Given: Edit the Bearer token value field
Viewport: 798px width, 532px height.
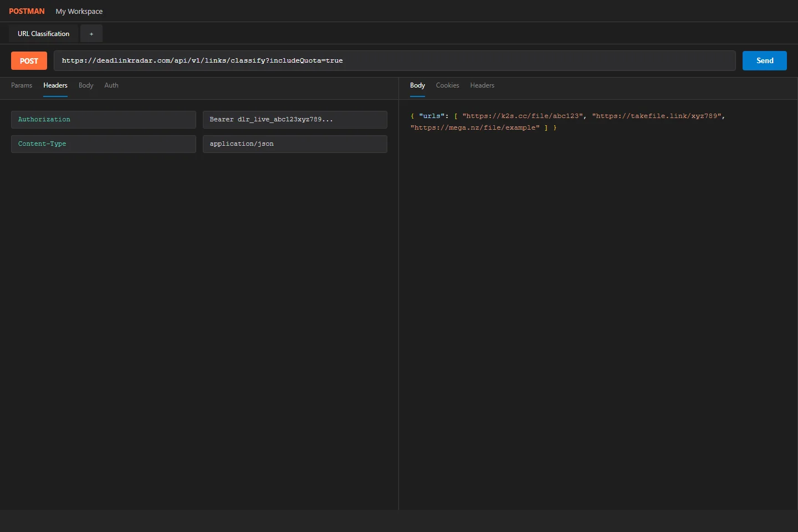Looking at the screenshot, I should [295, 120].
